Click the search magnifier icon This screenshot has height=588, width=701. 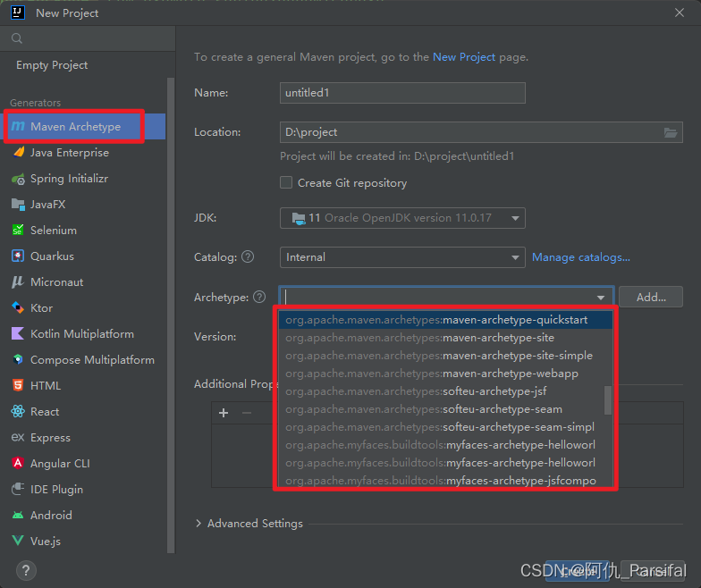[x=17, y=38]
